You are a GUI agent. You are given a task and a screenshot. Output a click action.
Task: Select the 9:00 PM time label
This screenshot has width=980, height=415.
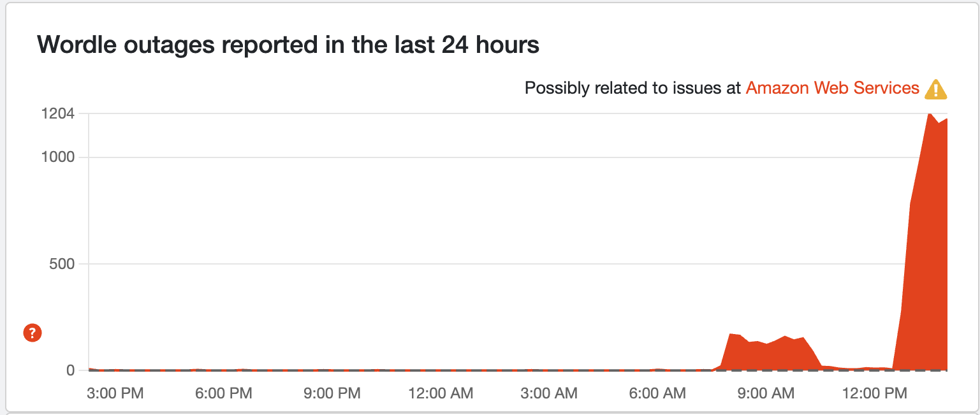point(332,393)
